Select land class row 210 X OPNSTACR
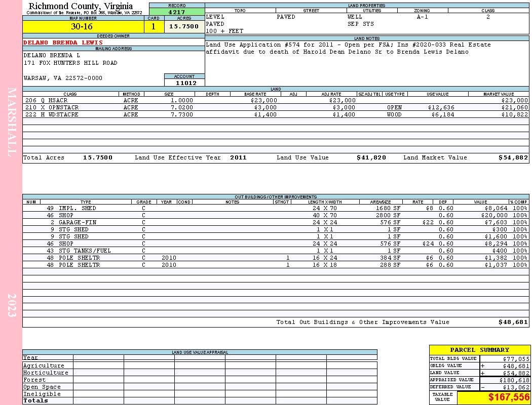This screenshot has width=532, height=405. (276, 107)
